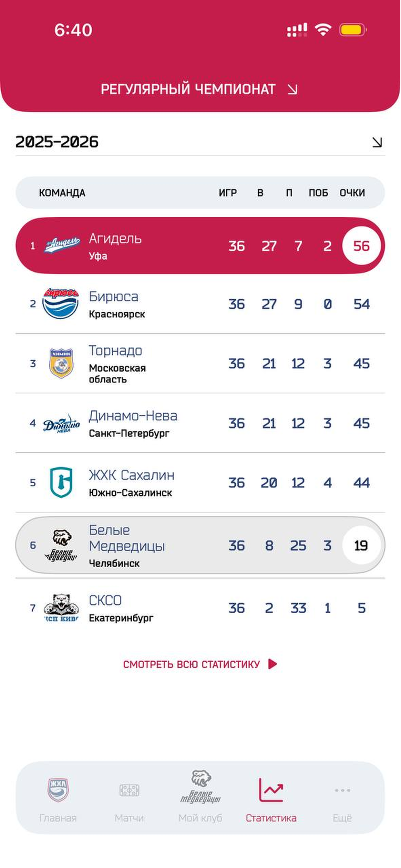Select the Торнадо shield logo
Viewport: 401px width, 868px height.
tap(61, 363)
